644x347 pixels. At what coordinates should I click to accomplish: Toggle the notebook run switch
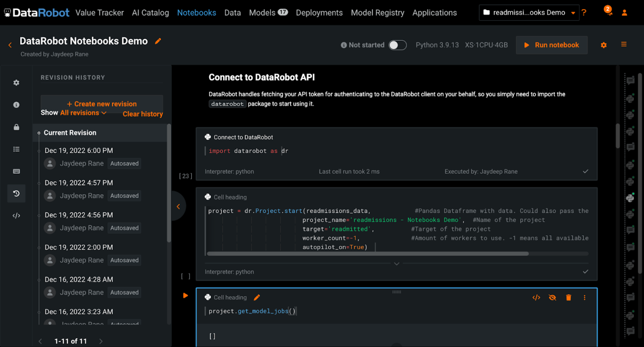pos(397,45)
